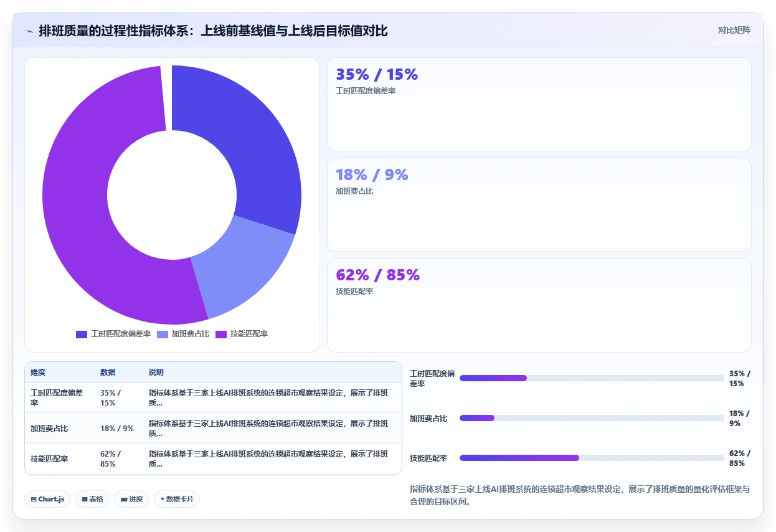Select the 62% / 85% metric card
Viewport: 776px width, 532px height.
539,305
